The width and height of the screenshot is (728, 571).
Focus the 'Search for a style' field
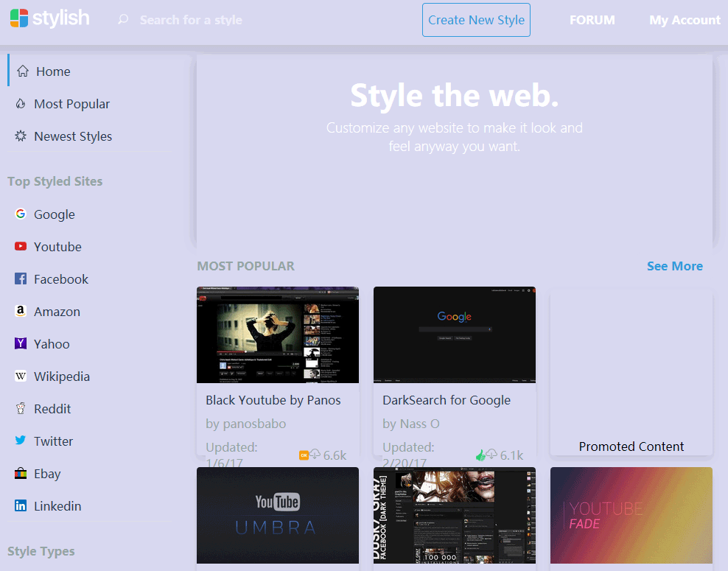(x=191, y=20)
